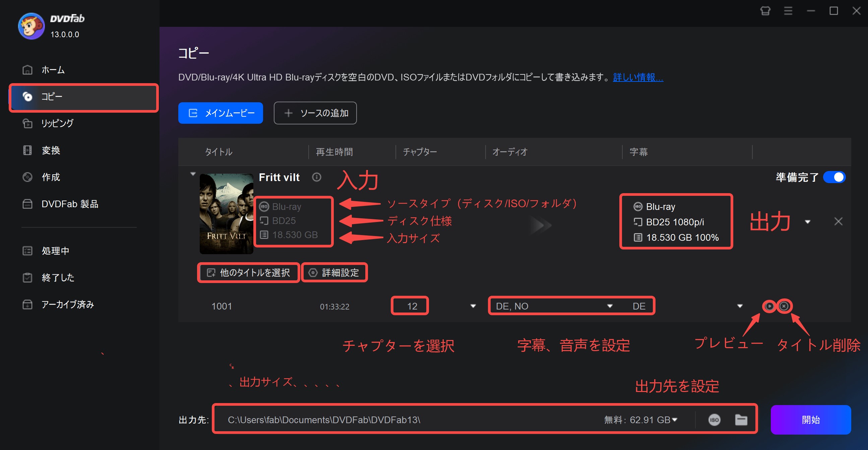
Task: Click 他のタイトルを選択 button
Action: coord(248,272)
